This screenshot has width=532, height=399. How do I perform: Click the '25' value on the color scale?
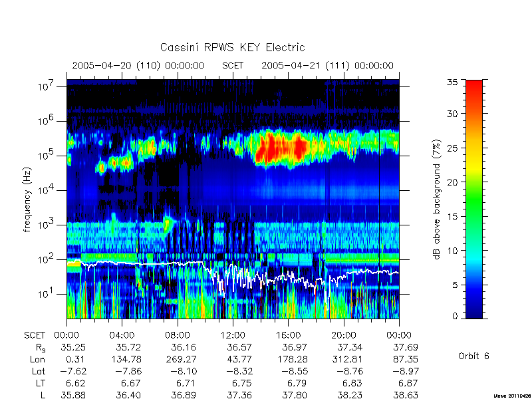[452, 148]
